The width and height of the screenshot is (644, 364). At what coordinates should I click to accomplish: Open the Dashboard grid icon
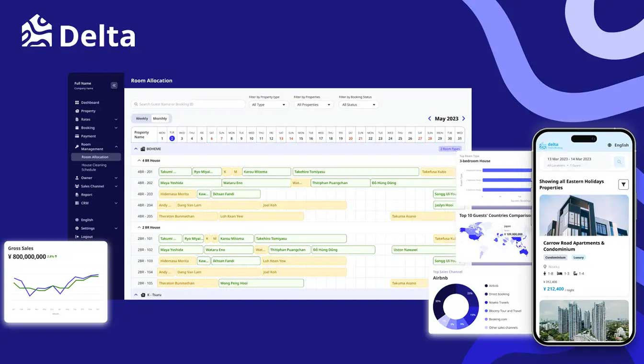tap(77, 102)
